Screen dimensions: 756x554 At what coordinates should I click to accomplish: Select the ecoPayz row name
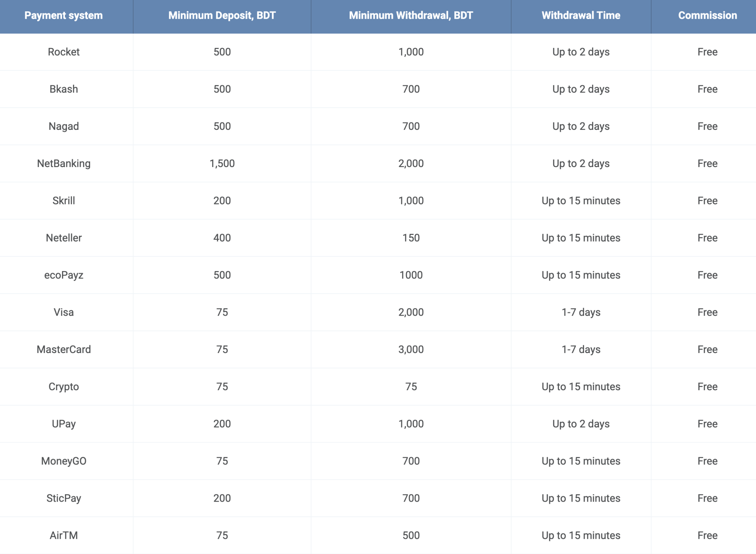pos(63,275)
